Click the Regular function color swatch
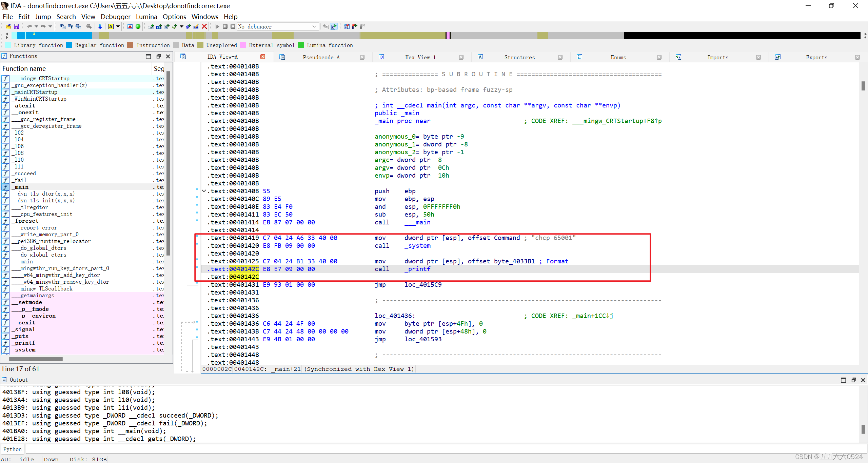 click(70, 45)
